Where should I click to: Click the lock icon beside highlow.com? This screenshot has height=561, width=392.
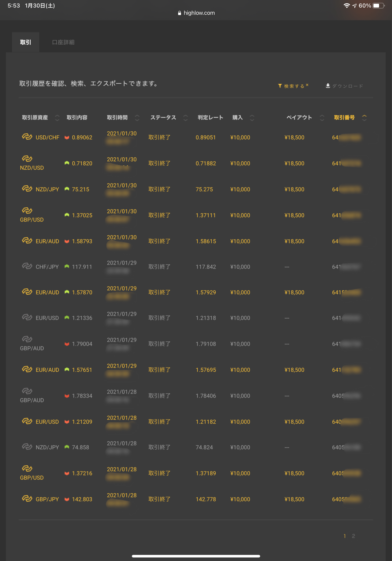click(180, 13)
